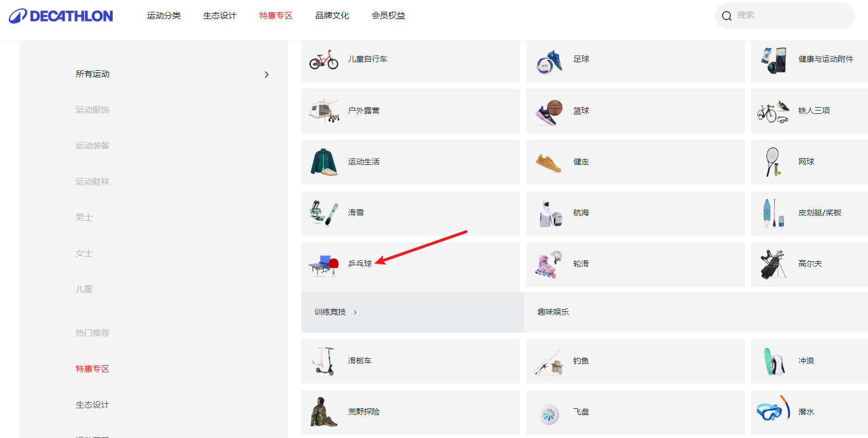Open the 特惠专区 top menu item
This screenshot has width=868, height=438.
[276, 16]
